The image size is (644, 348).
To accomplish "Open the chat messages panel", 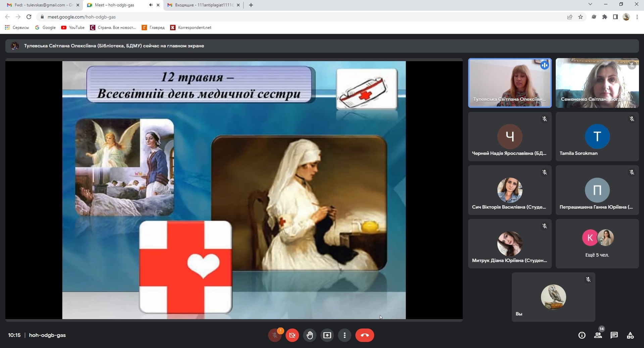I will [x=614, y=335].
